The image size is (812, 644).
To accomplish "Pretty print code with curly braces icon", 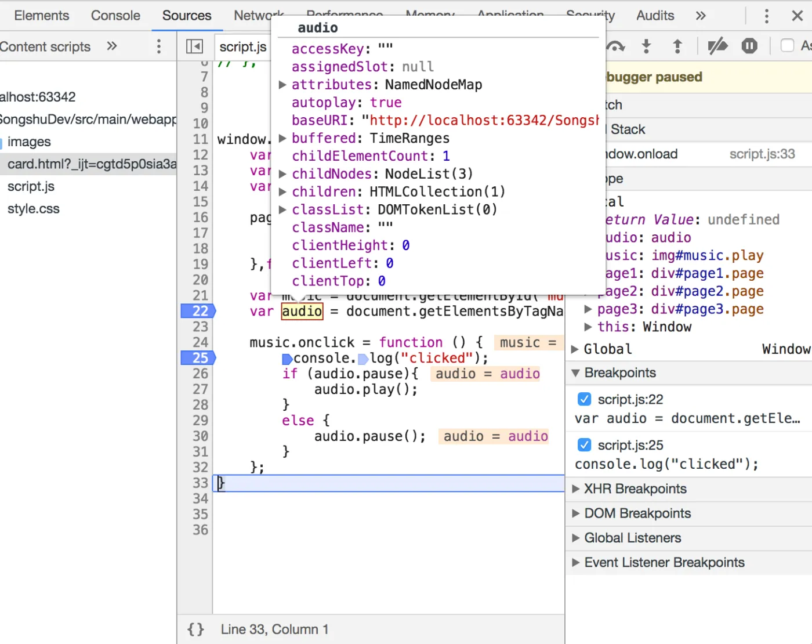I will (x=196, y=629).
